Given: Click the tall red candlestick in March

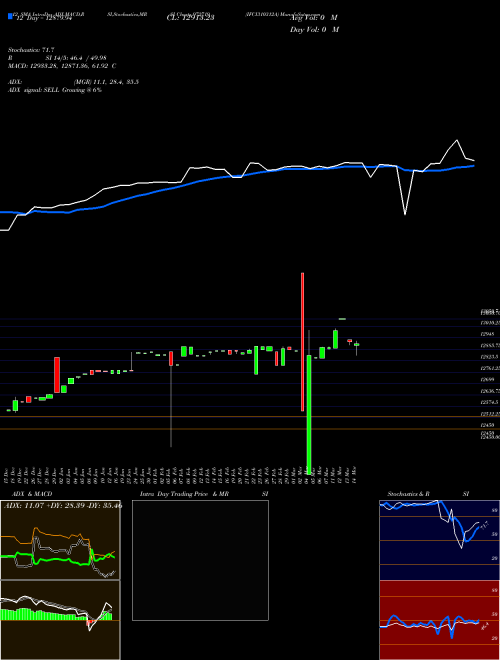Looking at the screenshot, I should [302, 342].
